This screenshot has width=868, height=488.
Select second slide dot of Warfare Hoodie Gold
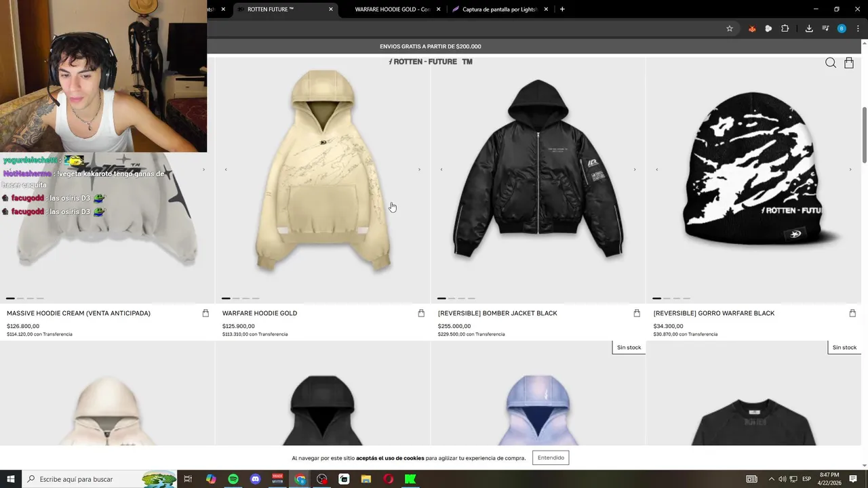point(236,298)
